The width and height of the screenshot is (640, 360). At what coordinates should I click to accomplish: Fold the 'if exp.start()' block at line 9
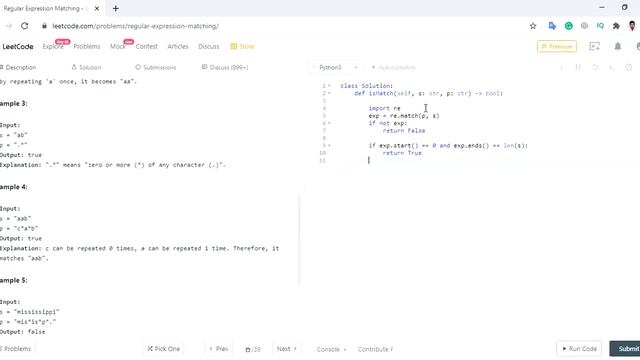tap(329, 146)
